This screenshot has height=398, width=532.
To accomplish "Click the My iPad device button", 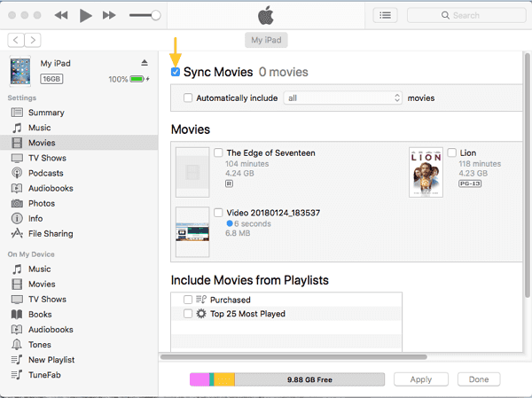I will pos(266,40).
